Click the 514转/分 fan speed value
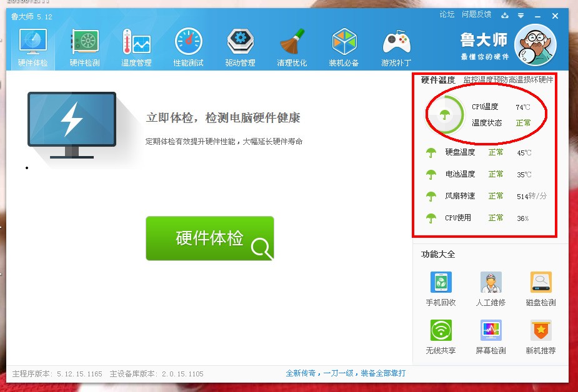 click(x=532, y=196)
